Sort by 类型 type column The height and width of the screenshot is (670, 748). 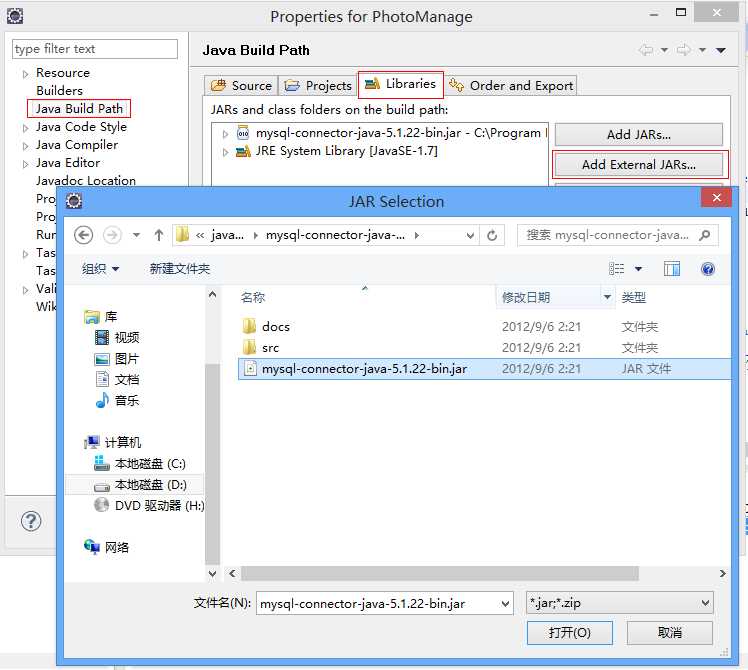634,297
